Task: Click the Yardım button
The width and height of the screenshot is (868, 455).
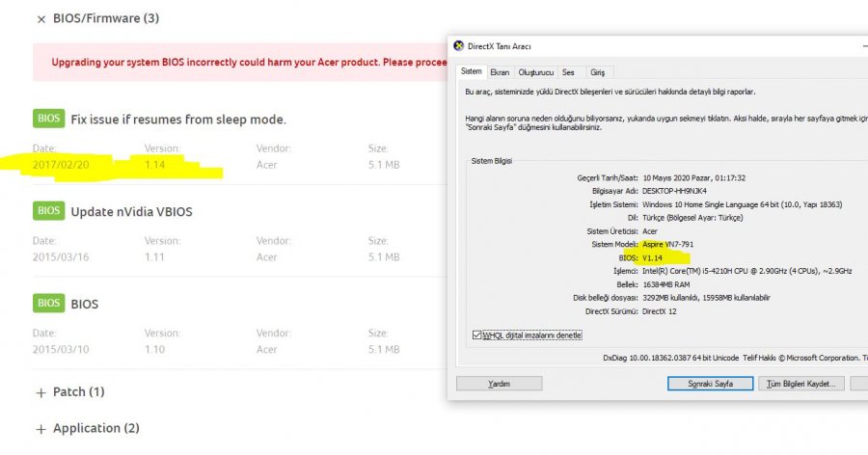Action: coord(500,384)
